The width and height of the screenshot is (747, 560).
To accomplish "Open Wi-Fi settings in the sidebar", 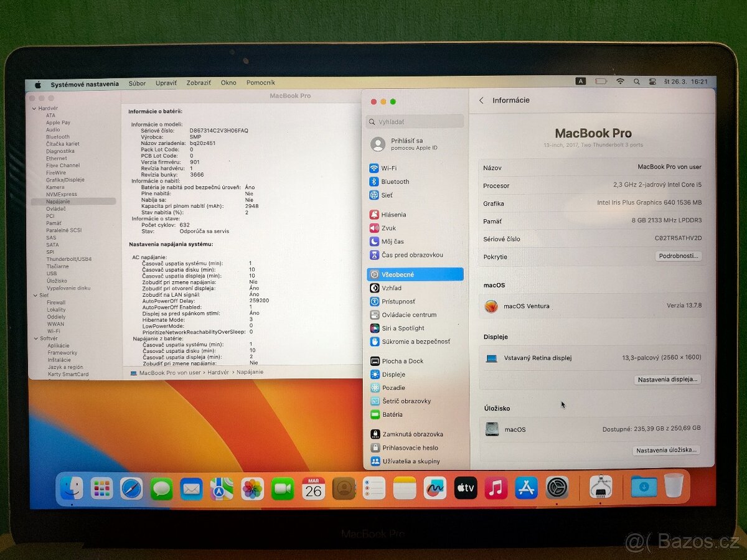I will pos(390,167).
